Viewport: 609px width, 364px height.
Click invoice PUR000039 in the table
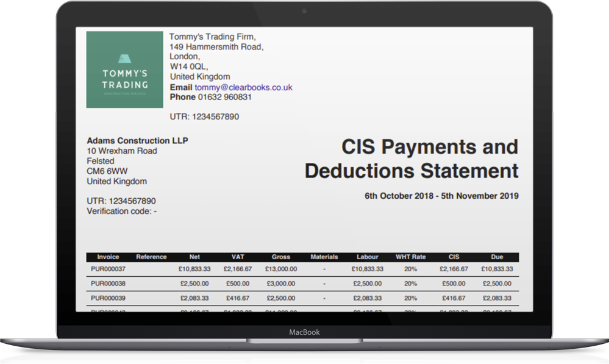coord(108,298)
